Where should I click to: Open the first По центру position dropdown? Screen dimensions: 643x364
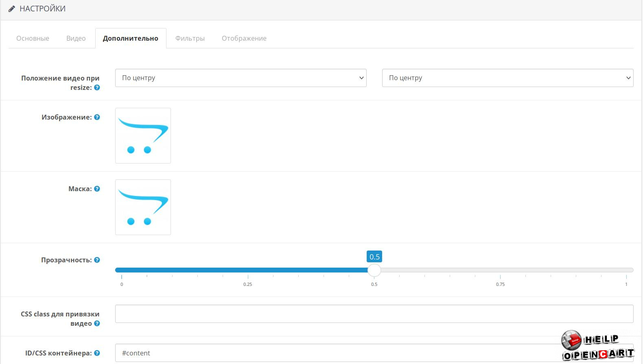click(241, 78)
